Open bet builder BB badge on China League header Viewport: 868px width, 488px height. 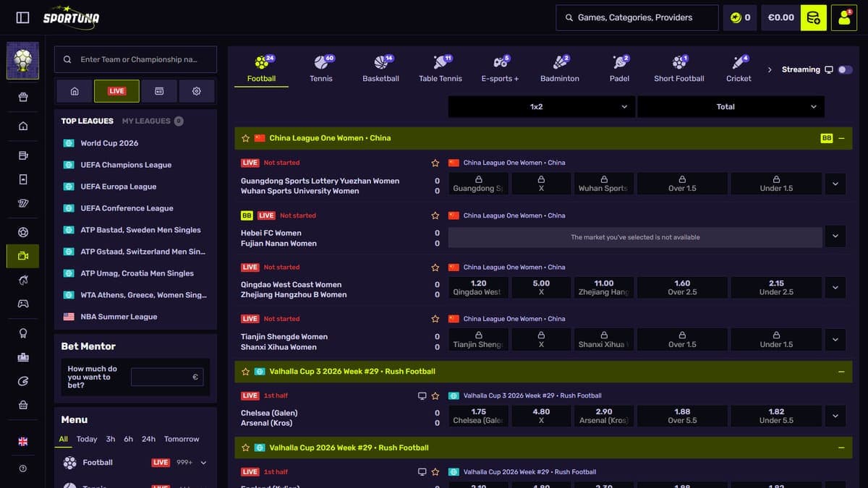point(826,138)
